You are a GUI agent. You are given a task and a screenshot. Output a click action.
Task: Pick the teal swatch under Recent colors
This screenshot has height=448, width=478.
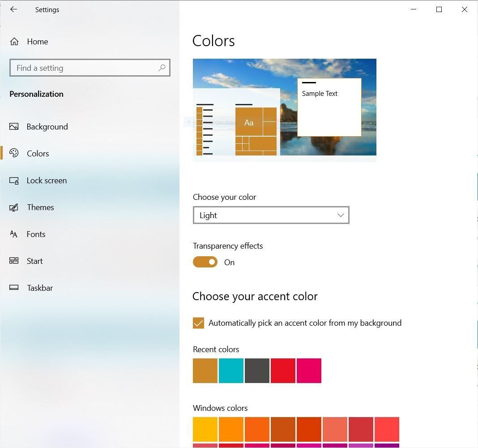(231, 370)
